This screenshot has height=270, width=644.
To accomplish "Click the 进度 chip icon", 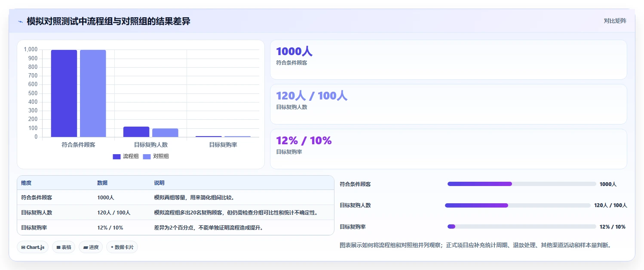I will pyautogui.click(x=86, y=247).
